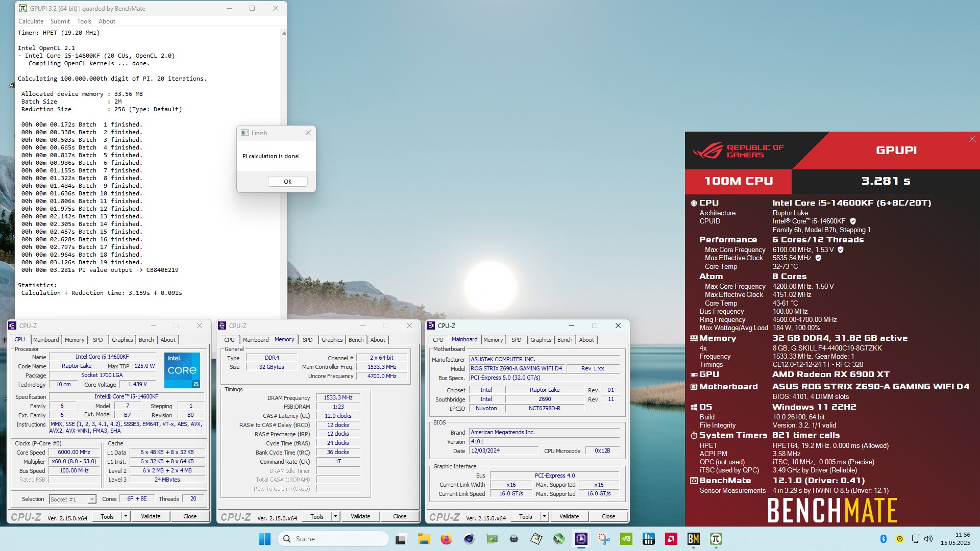This screenshot has width=980, height=551.
Task: Open the HWiNFO bar-chart taskbar icon
Action: coord(648,539)
